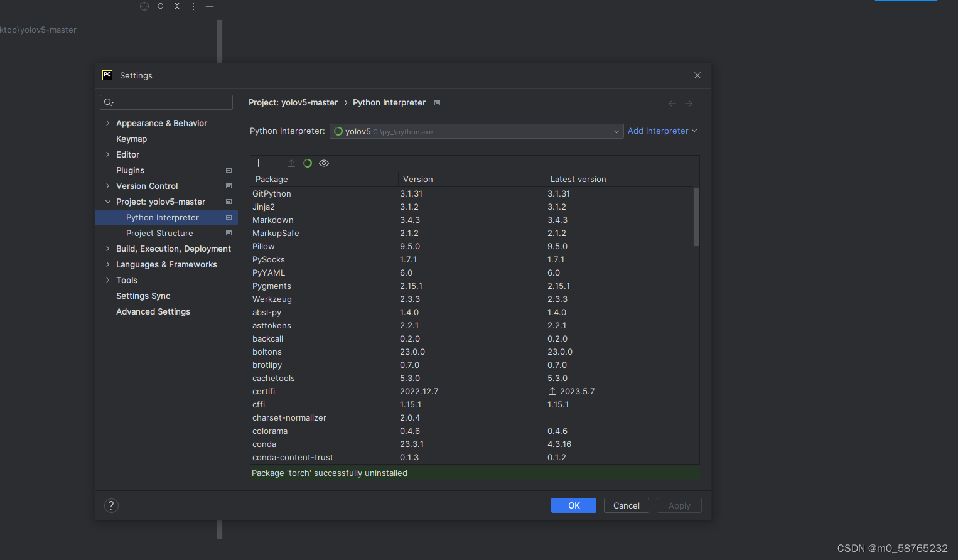Select Project Structure in the sidebar

tap(159, 233)
